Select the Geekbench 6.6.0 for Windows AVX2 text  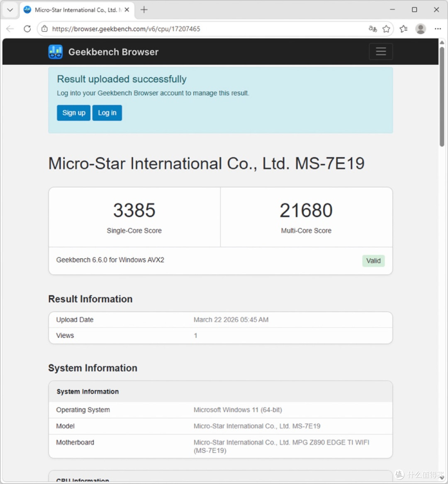[x=110, y=260]
